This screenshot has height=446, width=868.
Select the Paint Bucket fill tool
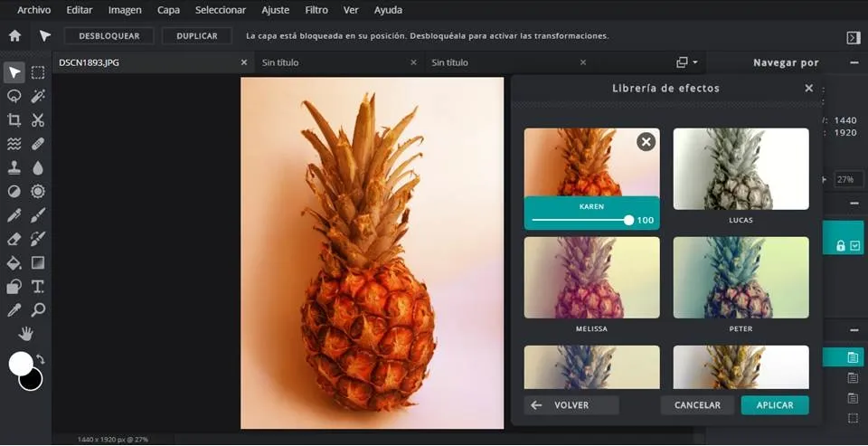(x=14, y=262)
